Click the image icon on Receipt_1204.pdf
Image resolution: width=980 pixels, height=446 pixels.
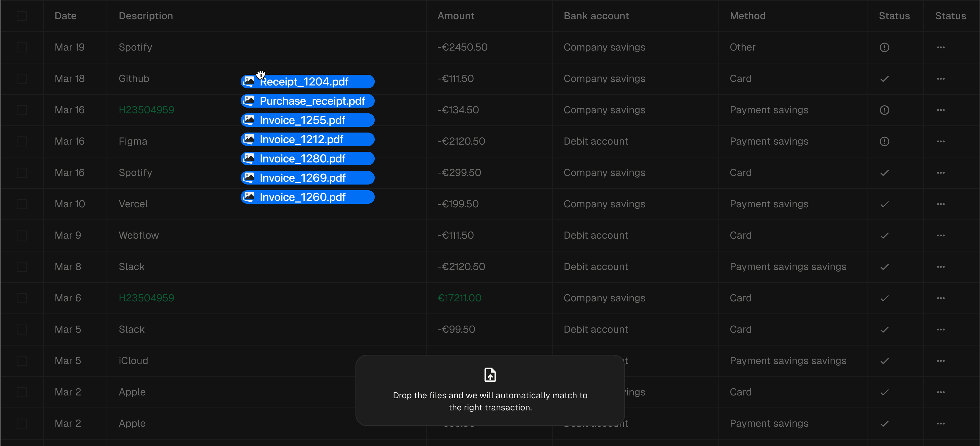[249, 81]
